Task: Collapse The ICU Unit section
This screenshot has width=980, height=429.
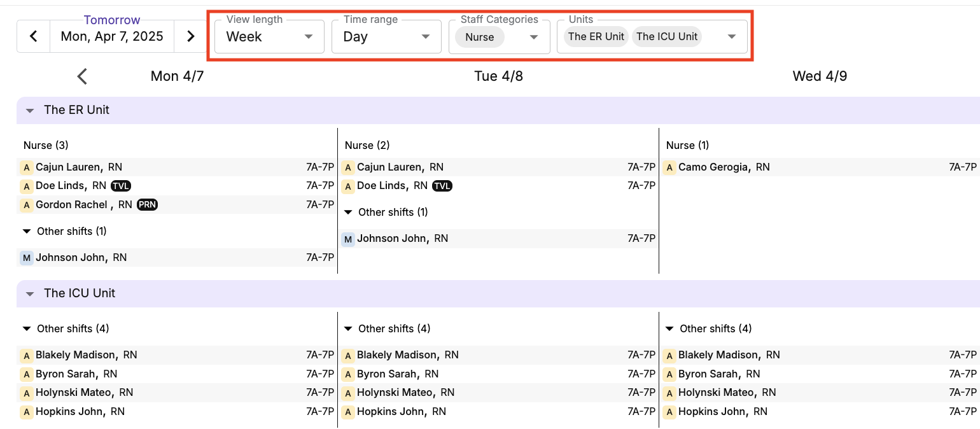Action: click(x=30, y=293)
